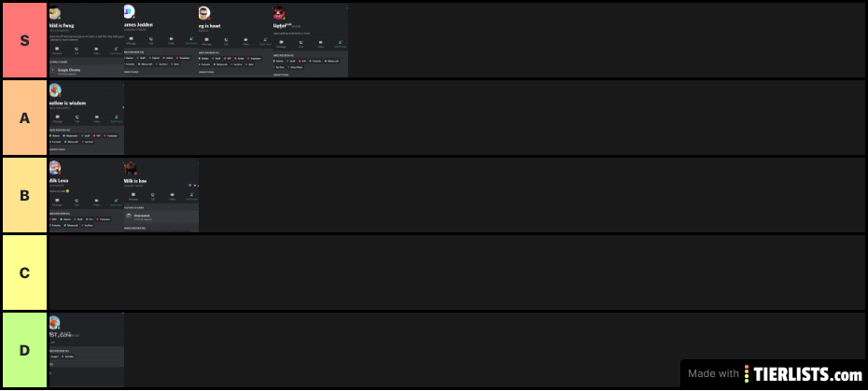Click Add Friend icon on 'Milk is bae' card
The width and height of the screenshot is (868, 391).
coord(191,196)
